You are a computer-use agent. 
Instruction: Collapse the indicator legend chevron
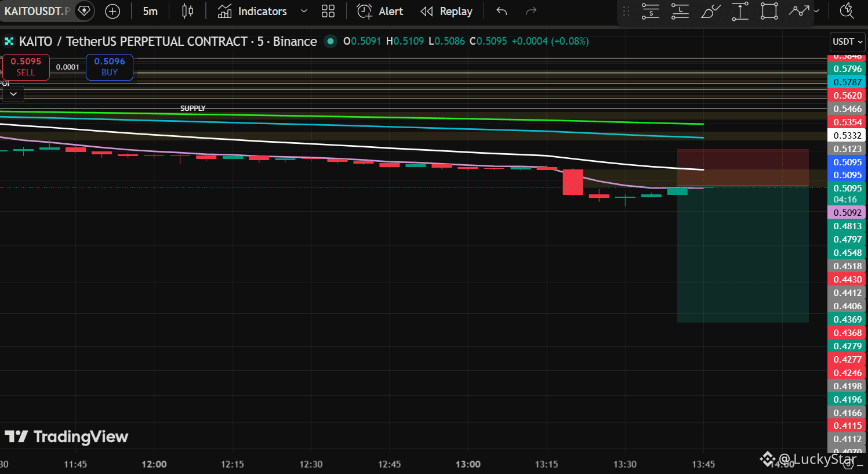tap(13, 94)
